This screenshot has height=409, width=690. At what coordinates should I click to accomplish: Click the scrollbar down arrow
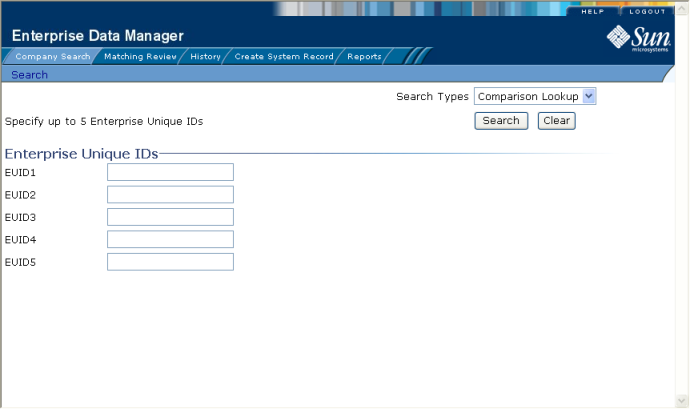pyautogui.click(x=682, y=401)
